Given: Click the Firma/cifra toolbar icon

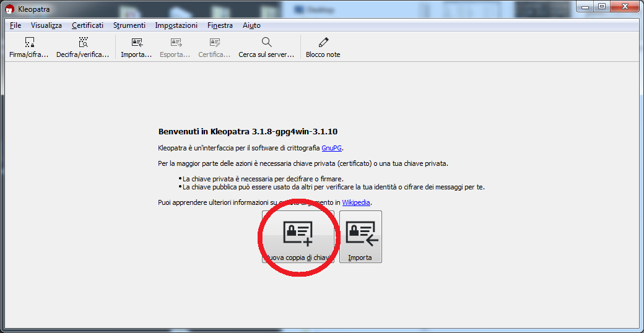Looking at the screenshot, I should click(x=29, y=47).
